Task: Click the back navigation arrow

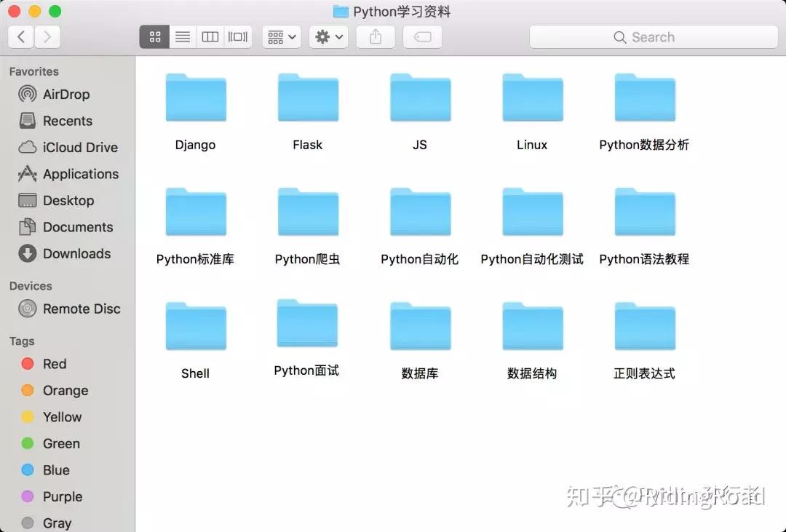Action: pyautogui.click(x=20, y=36)
